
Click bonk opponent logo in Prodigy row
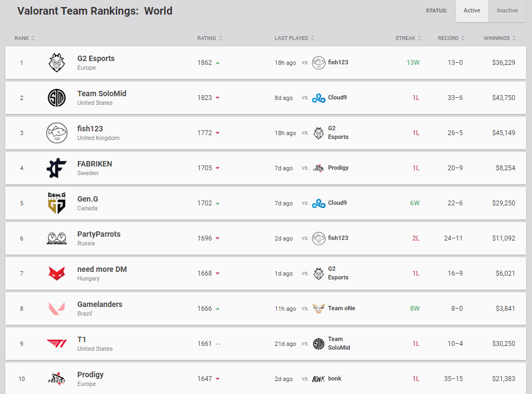pyautogui.click(x=318, y=379)
